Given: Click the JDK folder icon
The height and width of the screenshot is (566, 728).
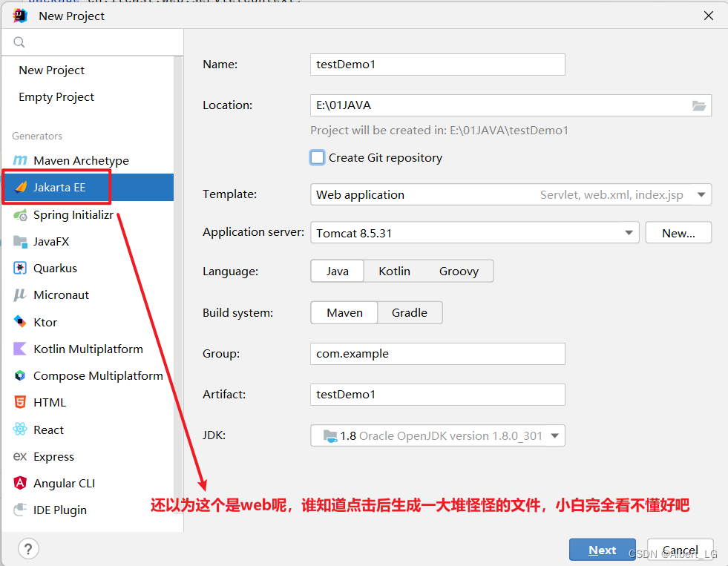Looking at the screenshot, I should pyautogui.click(x=330, y=436).
